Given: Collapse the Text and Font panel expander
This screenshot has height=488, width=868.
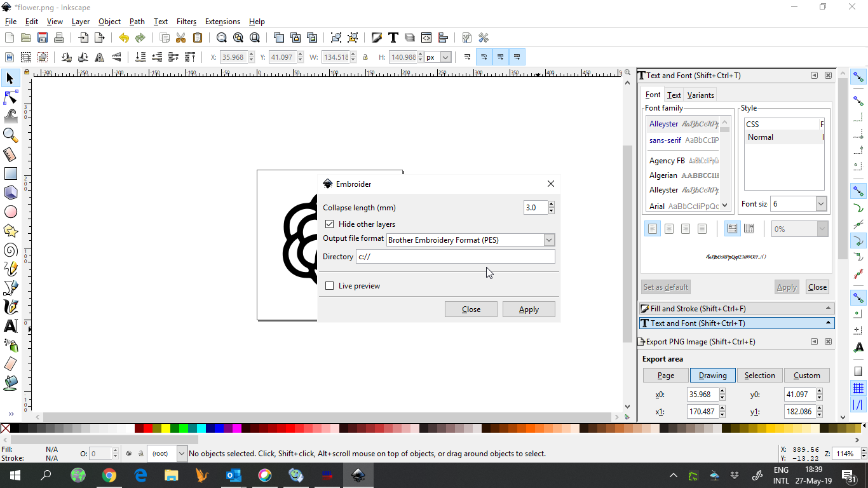Looking at the screenshot, I should coord(829,323).
